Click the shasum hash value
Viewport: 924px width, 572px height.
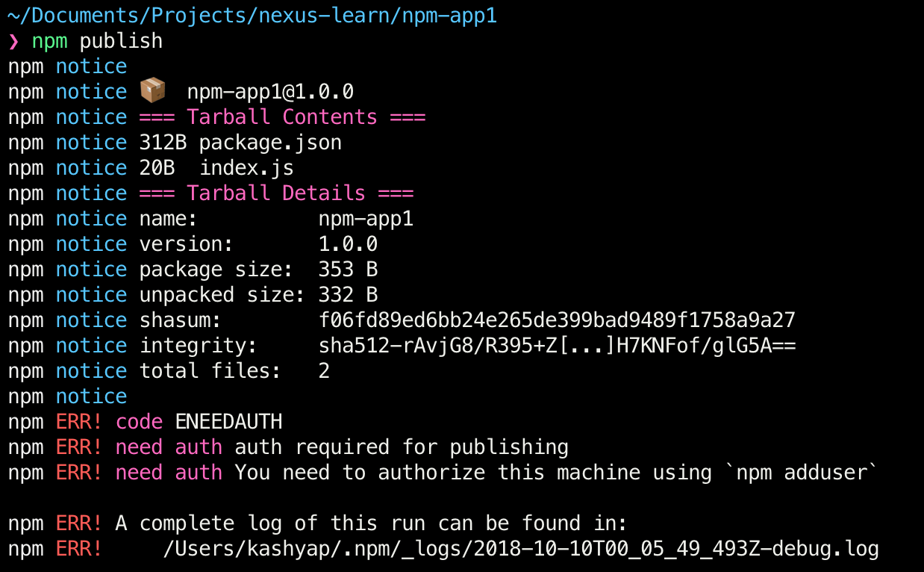[x=557, y=320]
